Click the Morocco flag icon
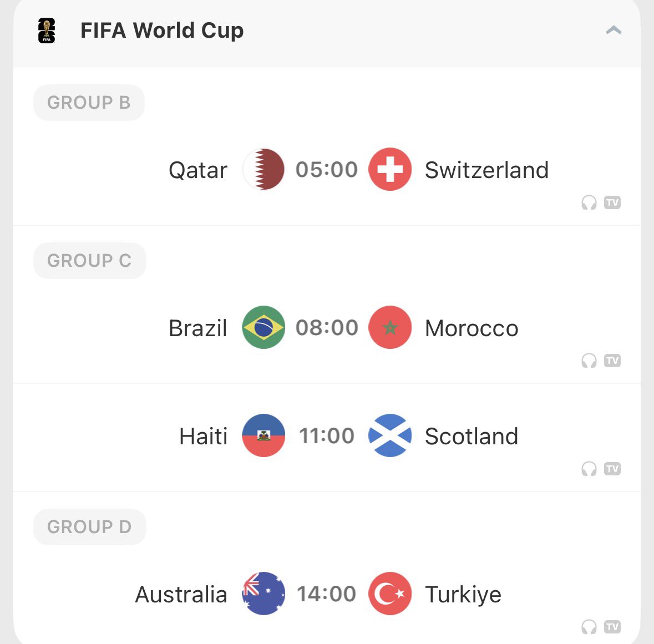Viewport: 654px width, 644px height. [390, 327]
